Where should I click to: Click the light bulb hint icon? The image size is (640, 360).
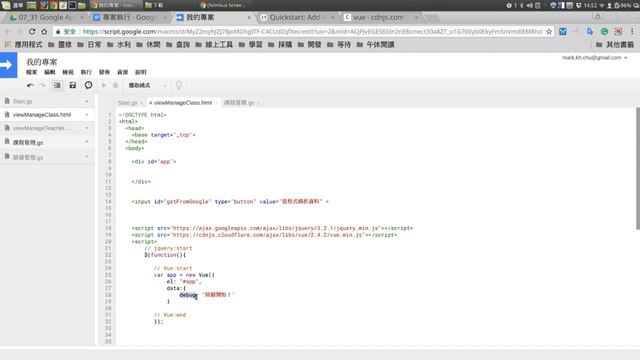[179, 85]
